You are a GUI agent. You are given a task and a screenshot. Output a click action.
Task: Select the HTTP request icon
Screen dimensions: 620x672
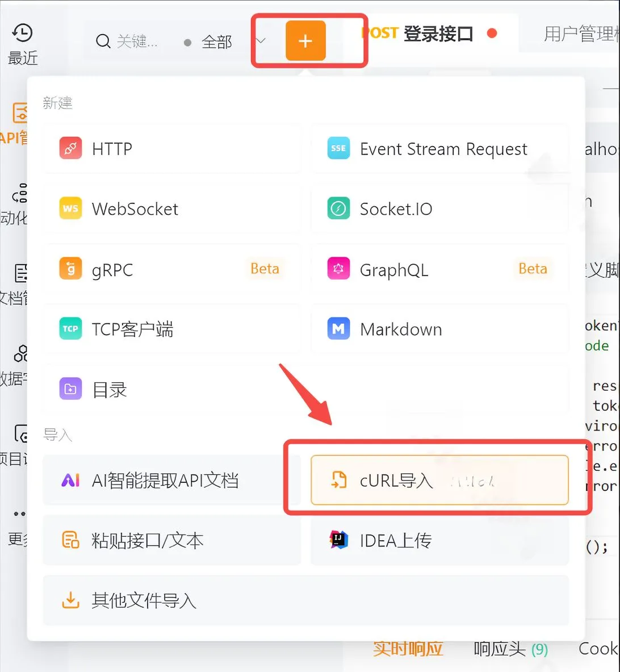(x=70, y=148)
